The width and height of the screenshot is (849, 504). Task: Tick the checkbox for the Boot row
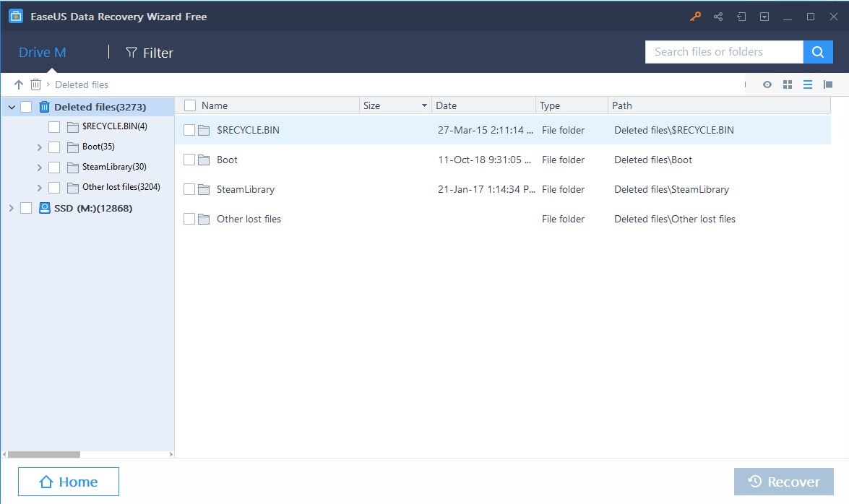[x=189, y=160]
